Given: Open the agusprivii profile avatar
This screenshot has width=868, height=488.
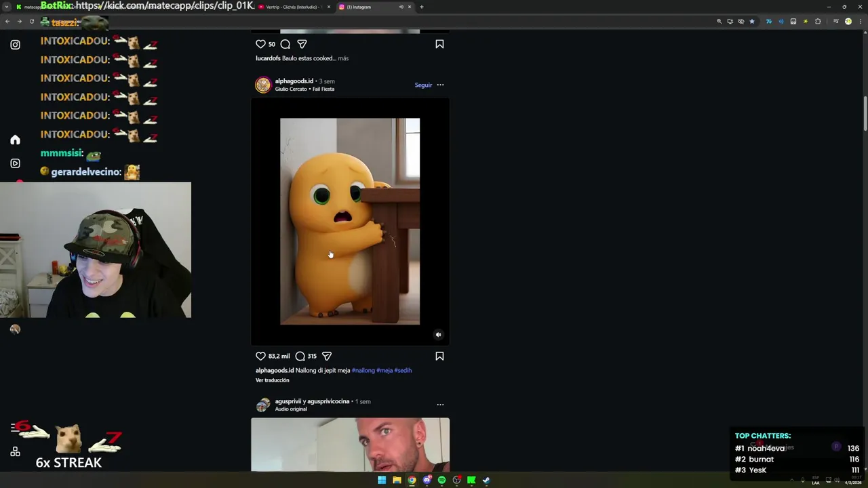Looking at the screenshot, I should [x=263, y=405].
